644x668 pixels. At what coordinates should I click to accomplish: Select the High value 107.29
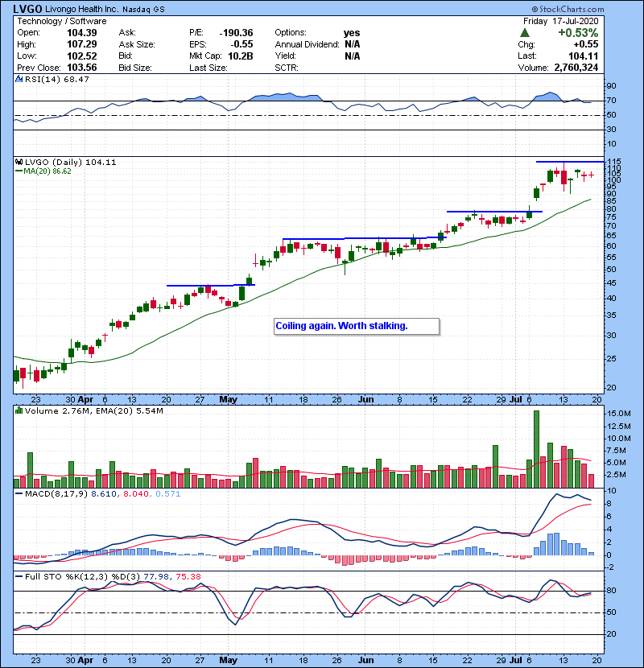coord(82,44)
